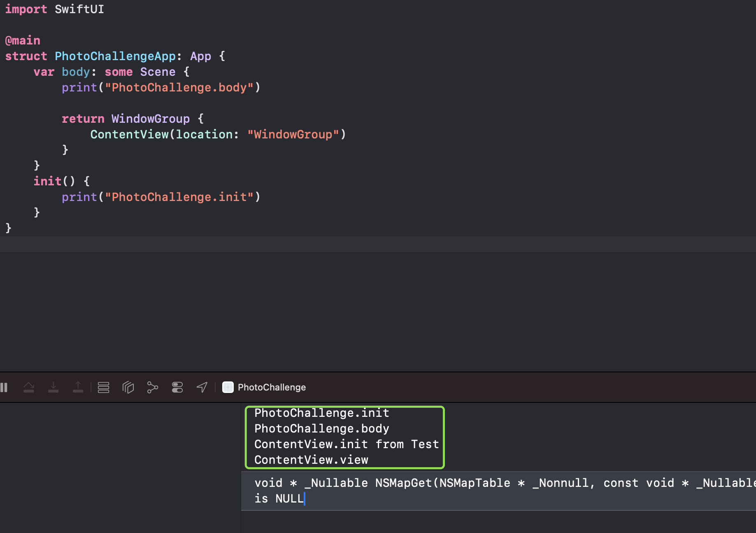Screen dimensions: 756x533
Task: Click the 'return WindowGroup' line
Action: click(133, 119)
